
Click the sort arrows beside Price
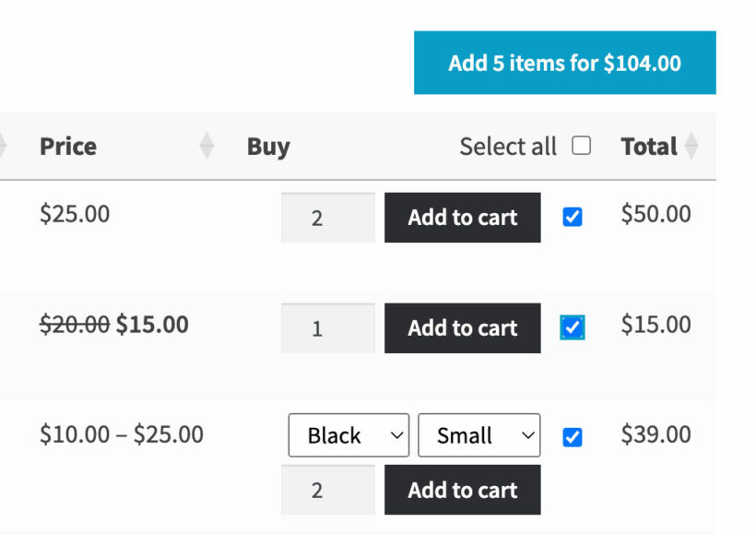pos(207,146)
